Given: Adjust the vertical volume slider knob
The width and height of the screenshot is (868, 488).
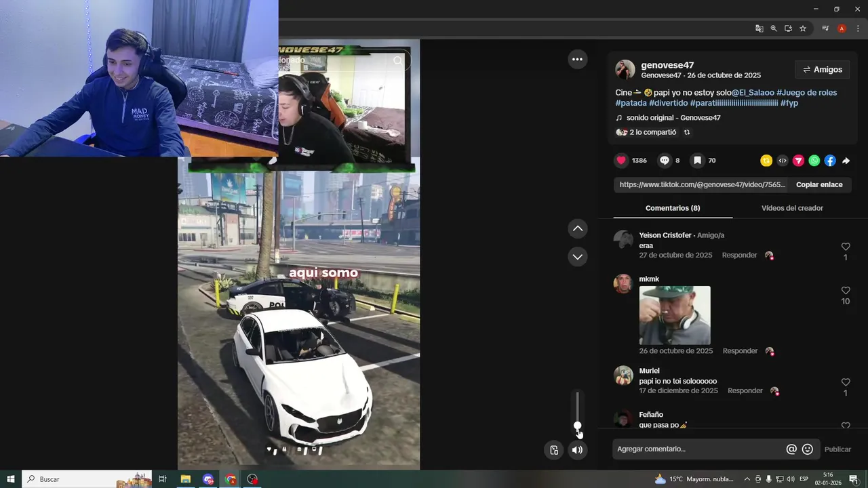Looking at the screenshot, I should (x=578, y=426).
